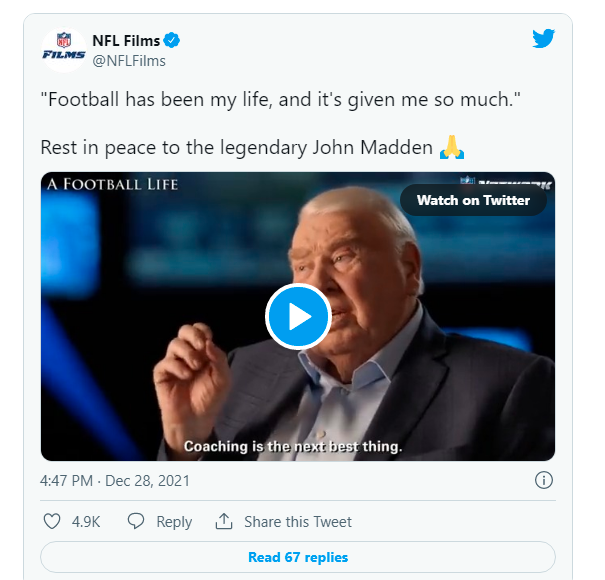
Task: Select the Share this Tweet text
Action: [x=298, y=522]
